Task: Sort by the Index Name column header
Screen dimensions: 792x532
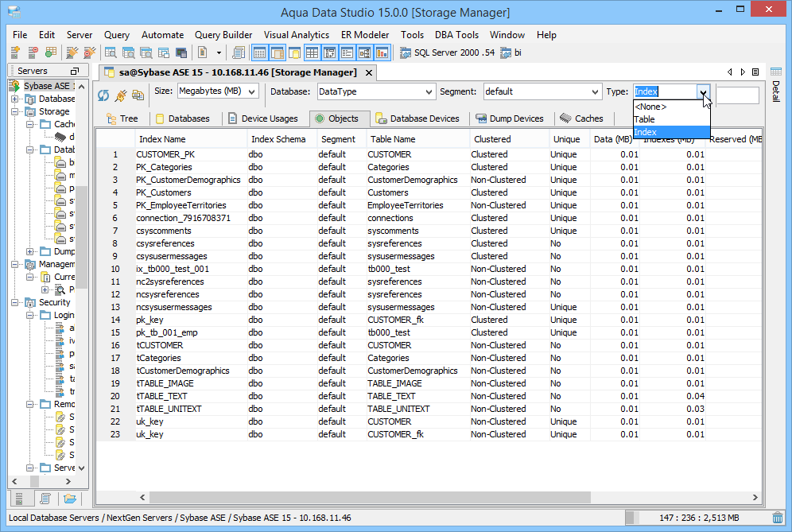Action: [191, 139]
